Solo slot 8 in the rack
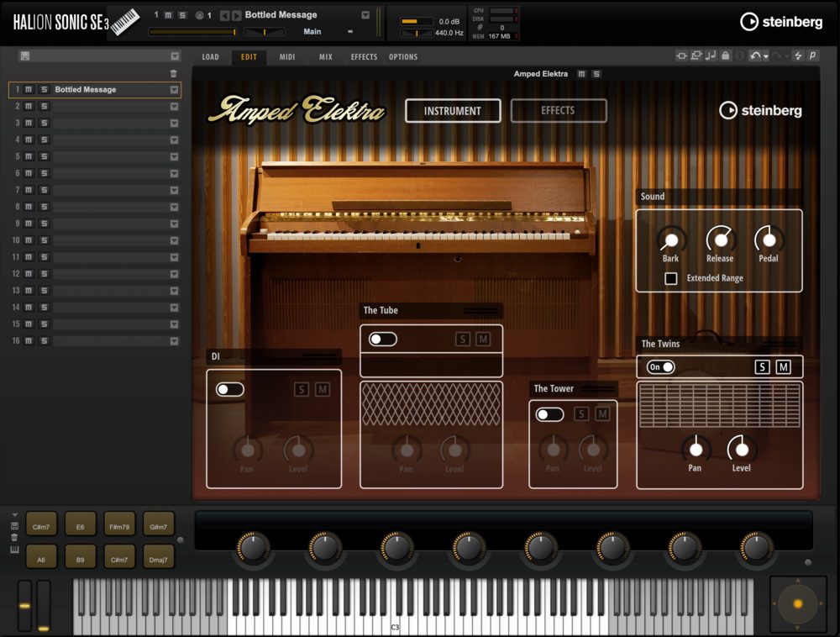840x637 pixels. (45, 207)
